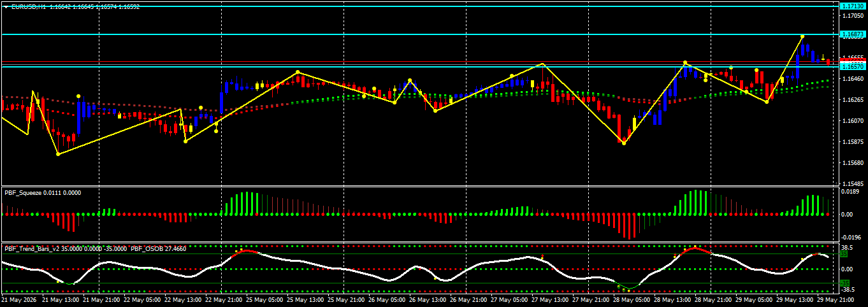The height and width of the screenshot is (307, 868).
Task: Click the 0.0189 squeeze scale value
Action: pyautogui.click(x=851, y=190)
